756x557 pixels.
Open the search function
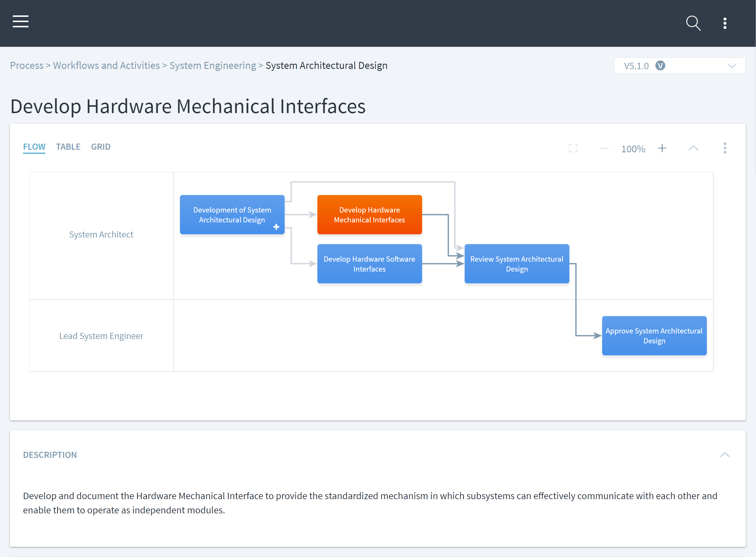coord(693,23)
